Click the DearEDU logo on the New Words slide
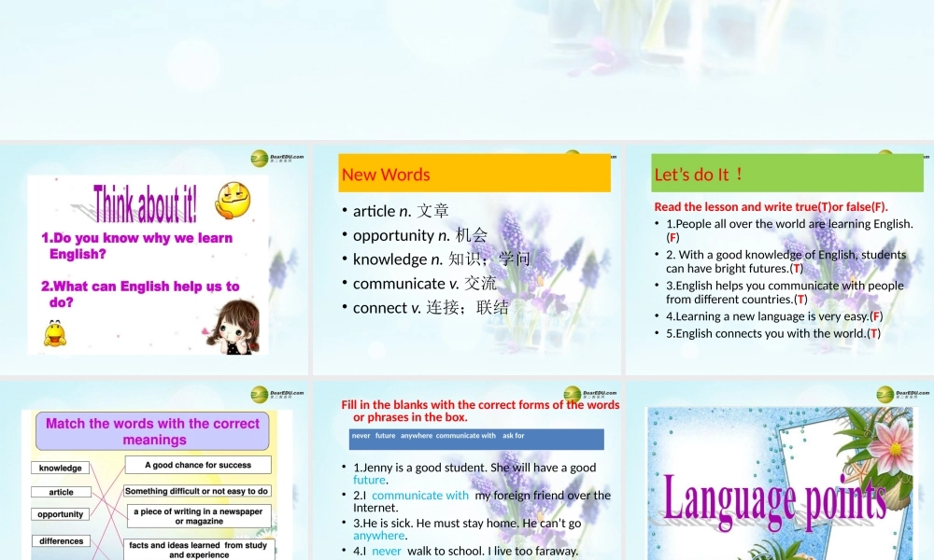Image resolution: width=934 pixels, height=560 pixels. (x=573, y=153)
